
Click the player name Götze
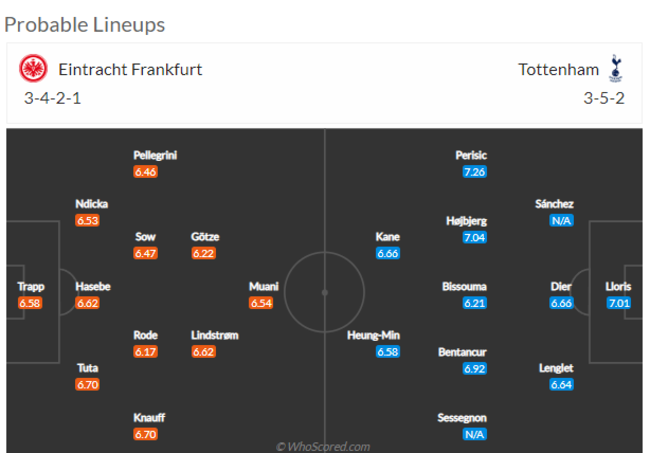pyautogui.click(x=205, y=237)
